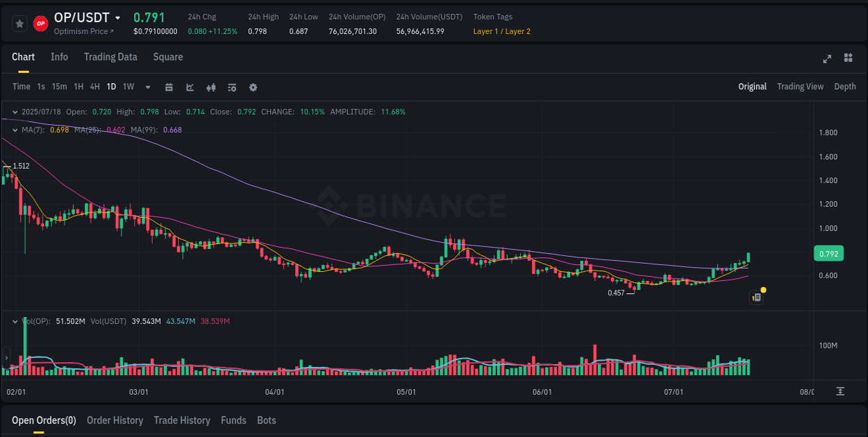Image resolution: width=868 pixels, height=437 pixels.
Task: Click the indicator settings list icon
Action: point(231,87)
